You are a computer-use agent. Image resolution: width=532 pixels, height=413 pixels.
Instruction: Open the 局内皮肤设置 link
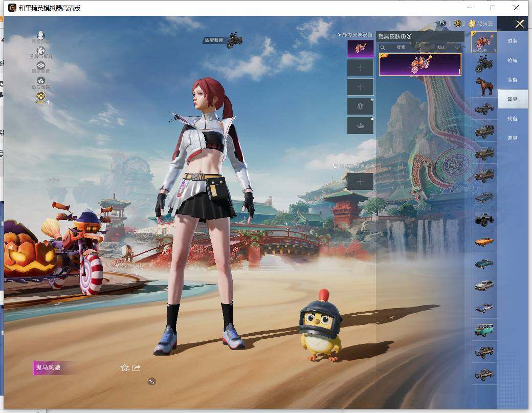point(355,35)
